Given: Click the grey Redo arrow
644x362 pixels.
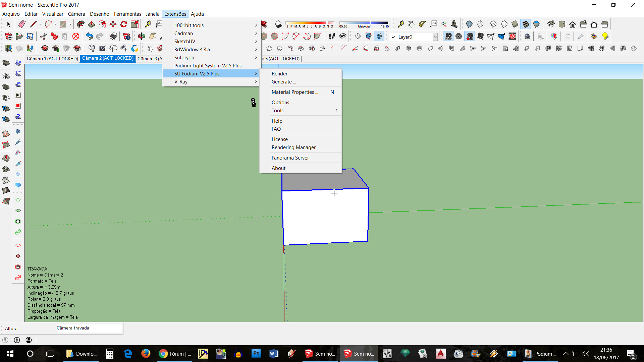Looking at the screenshot, I should point(100,36).
